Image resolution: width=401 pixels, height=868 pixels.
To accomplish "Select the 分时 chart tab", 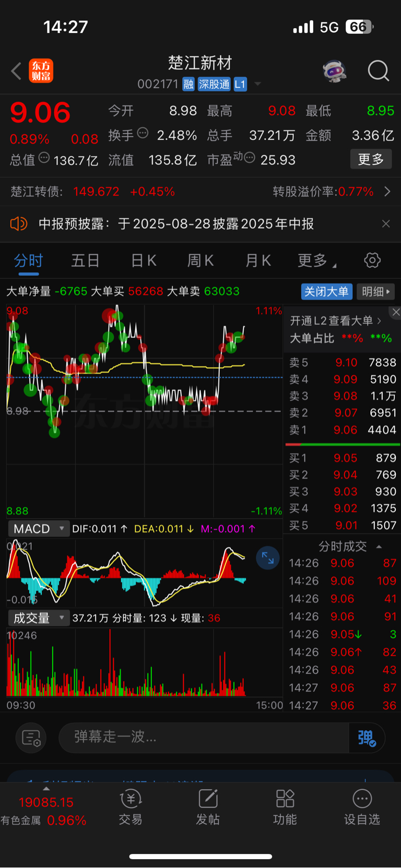I will coord(28,260).
